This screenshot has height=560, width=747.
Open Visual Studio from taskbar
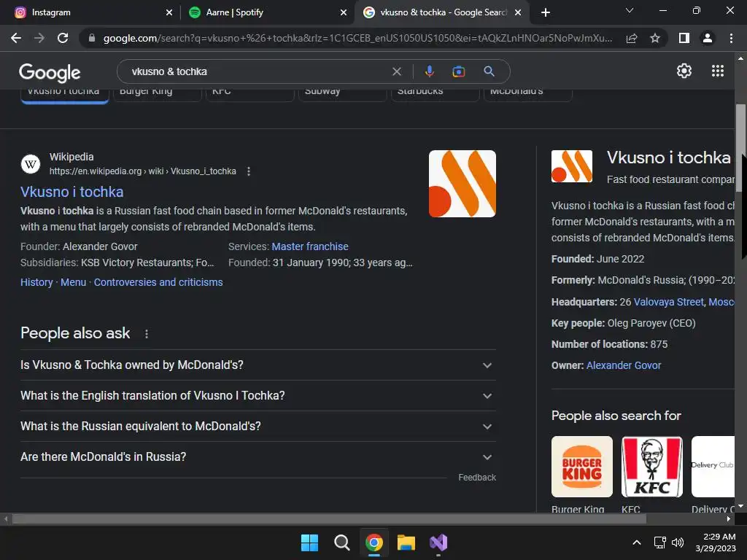[x=438, y=542]
